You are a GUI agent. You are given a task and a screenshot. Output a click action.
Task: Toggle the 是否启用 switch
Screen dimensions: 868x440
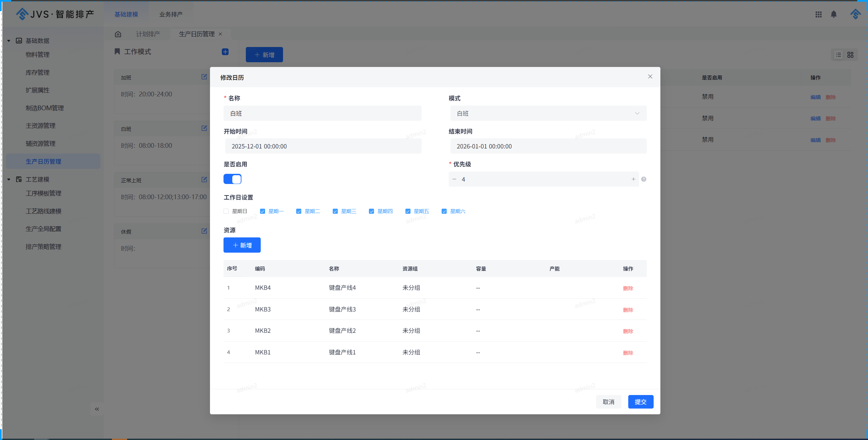point(232,179)
